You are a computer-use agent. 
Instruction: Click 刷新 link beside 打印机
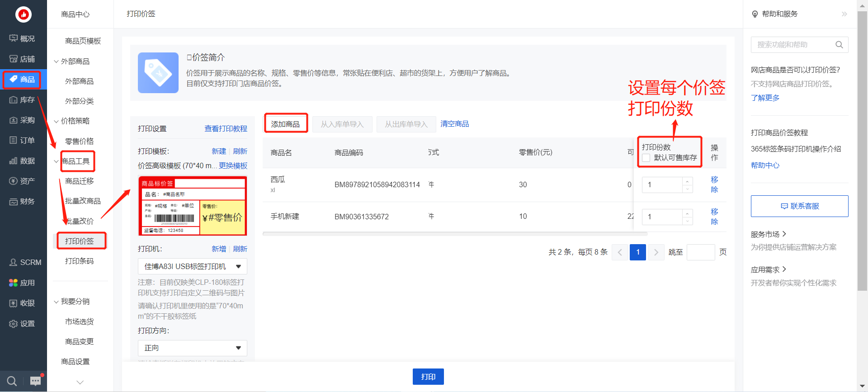240,249
